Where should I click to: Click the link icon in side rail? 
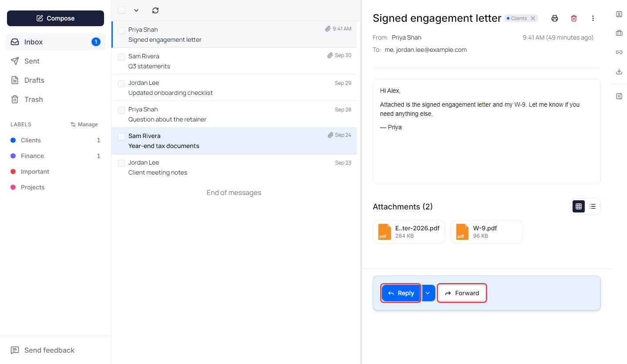(619, 52)
